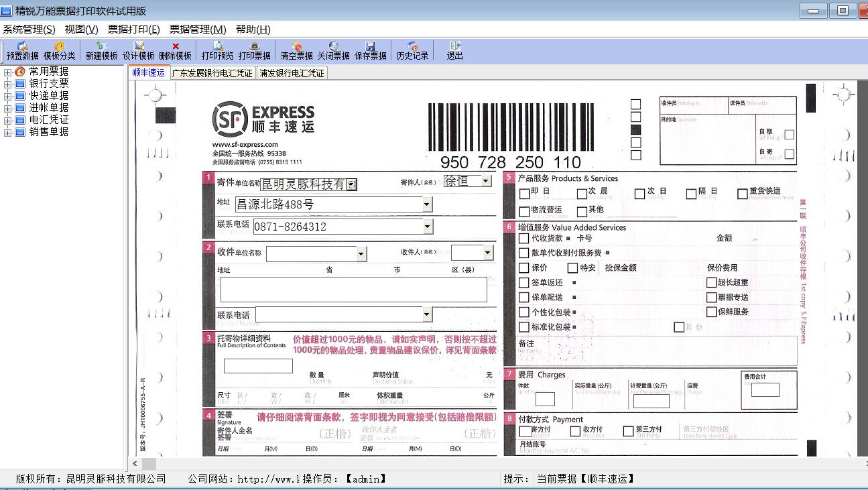
Task: Click the horizontal scrollbar left arrow
Action: click(x=135, y=463)
